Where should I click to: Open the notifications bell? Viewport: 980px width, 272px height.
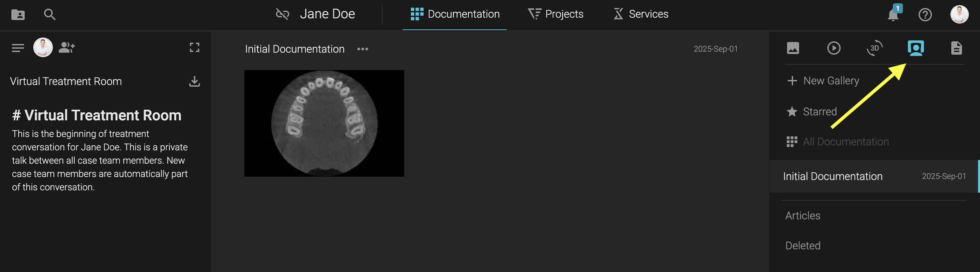click(x=893, y=15)
